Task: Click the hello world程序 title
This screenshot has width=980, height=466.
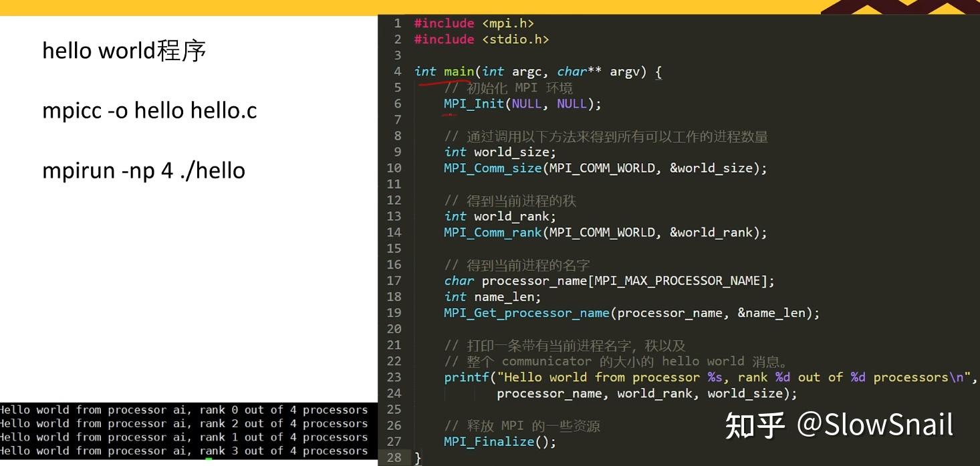Action: (x=124, y=49)
